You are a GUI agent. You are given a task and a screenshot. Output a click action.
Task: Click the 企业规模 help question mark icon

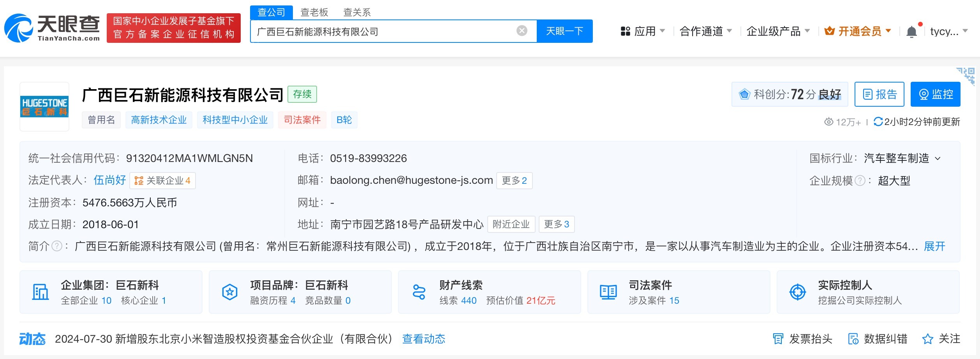click(x=860, y=181)
